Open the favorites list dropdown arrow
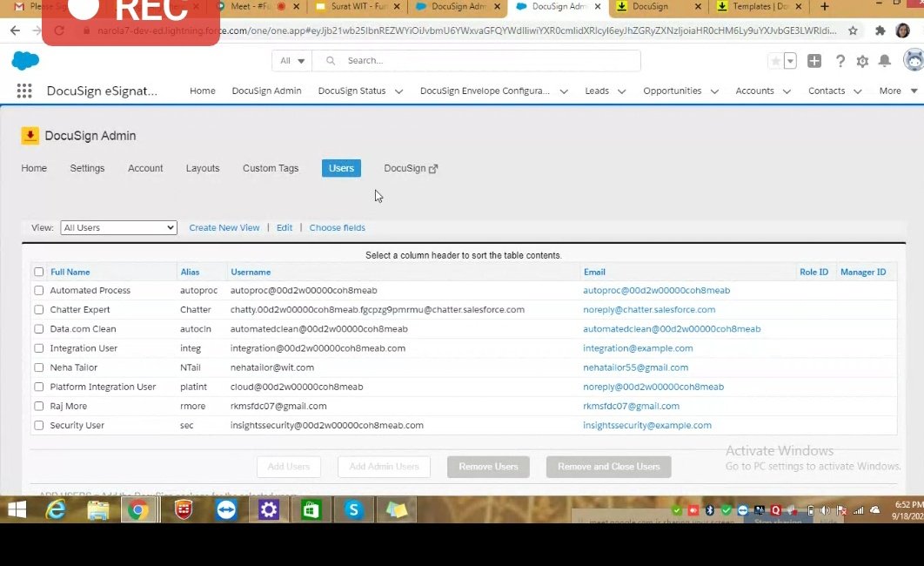 pyautogui.click(x=790, y=61)
